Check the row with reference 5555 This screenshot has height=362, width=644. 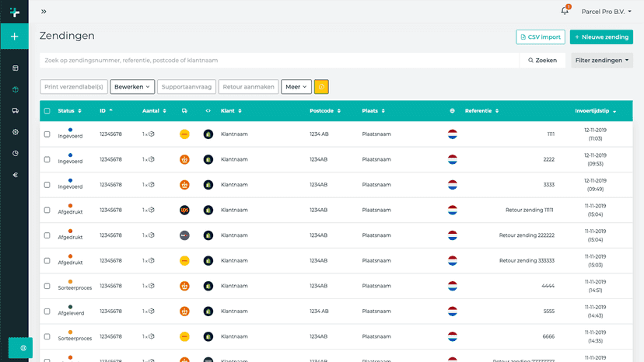point(47,312)
